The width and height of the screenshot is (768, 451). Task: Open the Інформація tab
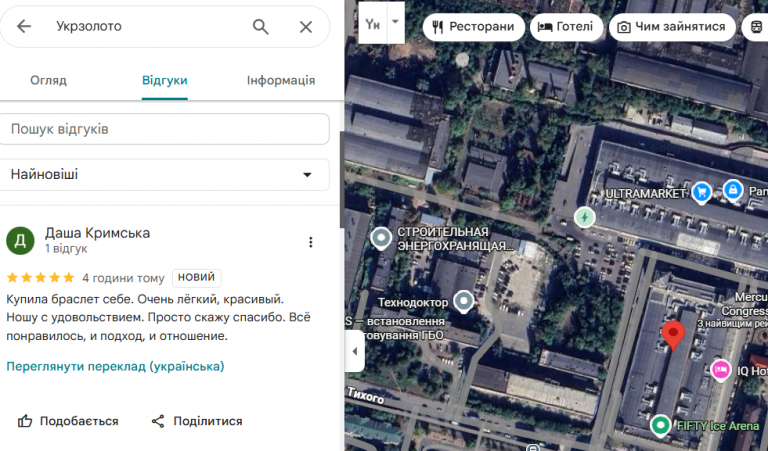281,80
